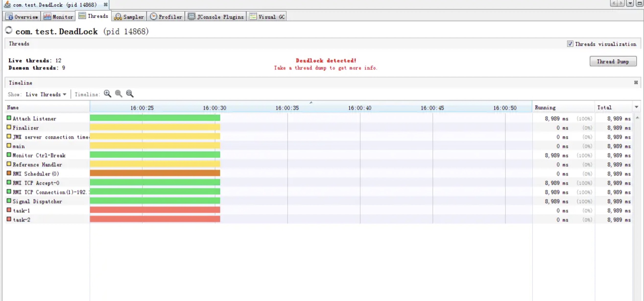Switch to the Monitor tab

click(58, 17)
